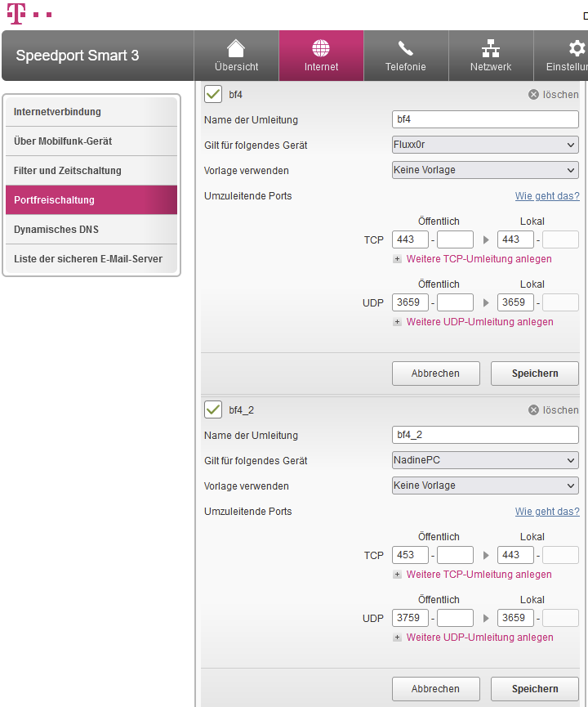Open Internetverbindung in the sidebar
The width and height of the screenshot is (588, 707).
(x=91, y=112)
